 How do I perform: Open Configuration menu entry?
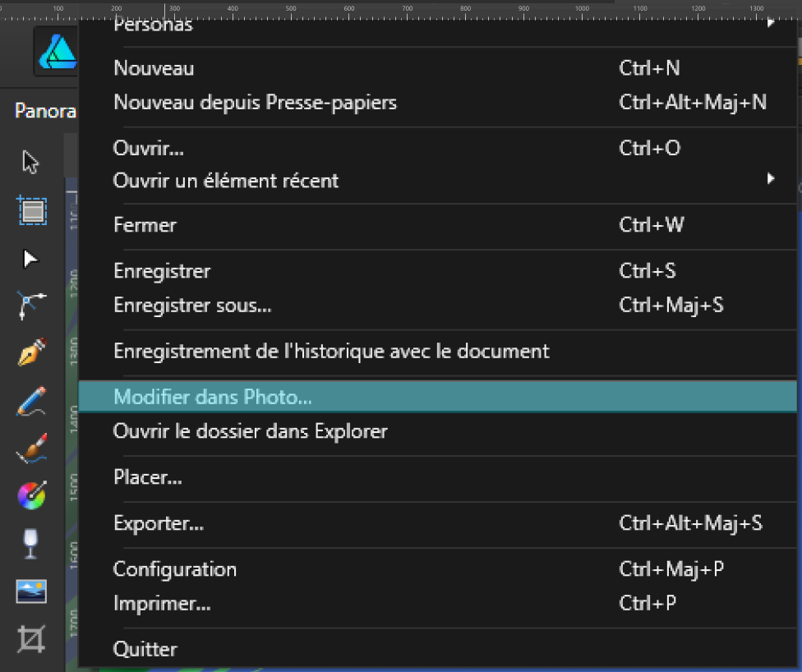point(438,569)
